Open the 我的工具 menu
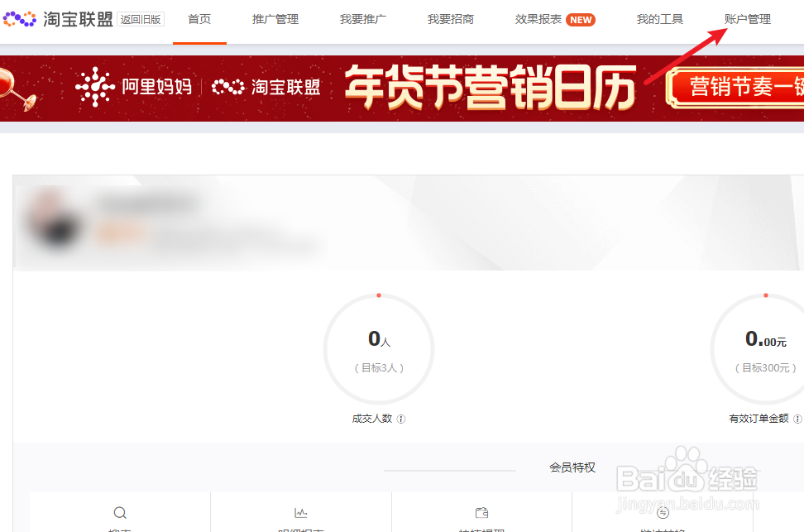Image resolution: width=804 pixels, height=532 pixels. point(659,19)
